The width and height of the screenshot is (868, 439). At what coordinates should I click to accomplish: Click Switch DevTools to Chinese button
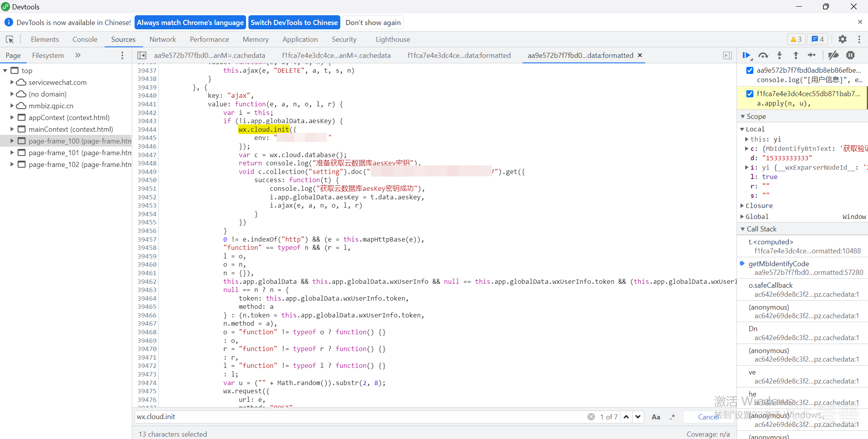click(294, 23)
